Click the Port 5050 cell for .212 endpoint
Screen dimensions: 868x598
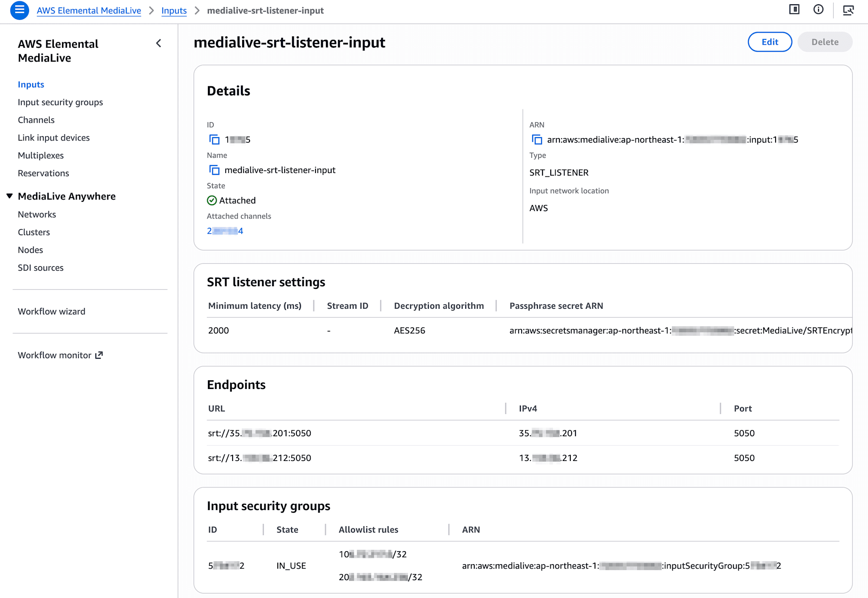744,458
